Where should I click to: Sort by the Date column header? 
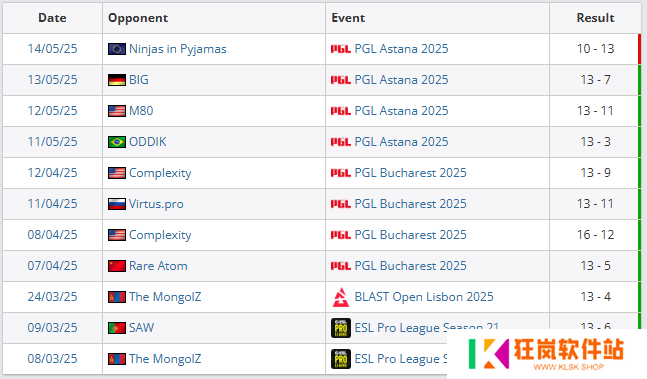pos(52,18)
